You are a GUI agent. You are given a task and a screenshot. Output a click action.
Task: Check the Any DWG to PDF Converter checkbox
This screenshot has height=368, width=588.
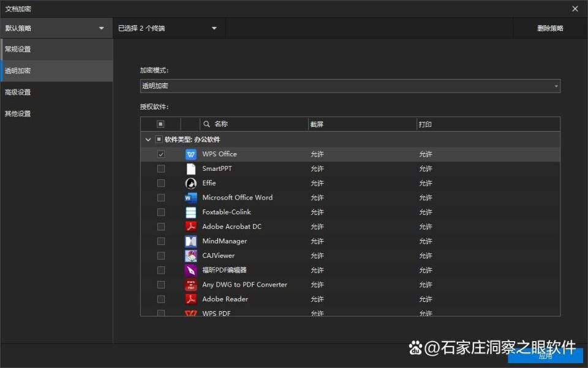coord(161,285)
